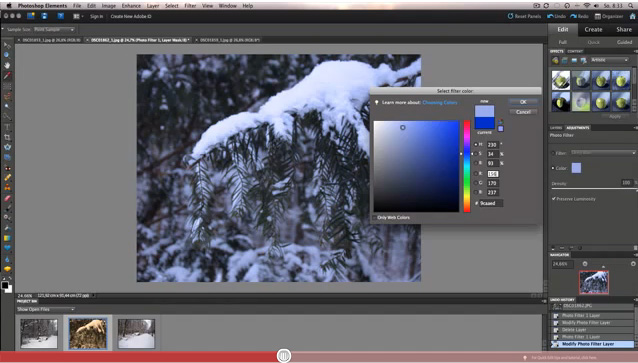Select the Eyedropper tool
The height and width of the screenshot is (363, 638).
point(7,76)
